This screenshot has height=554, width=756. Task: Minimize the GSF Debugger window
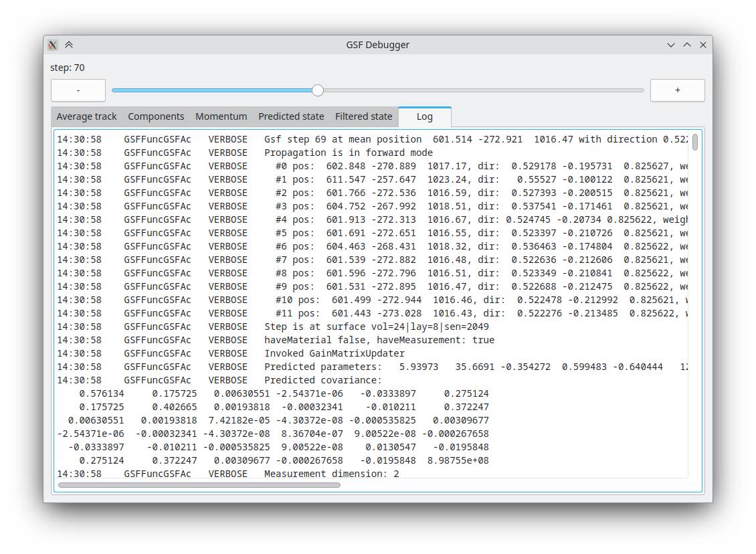pyautogui.click(x=670, y=45)
